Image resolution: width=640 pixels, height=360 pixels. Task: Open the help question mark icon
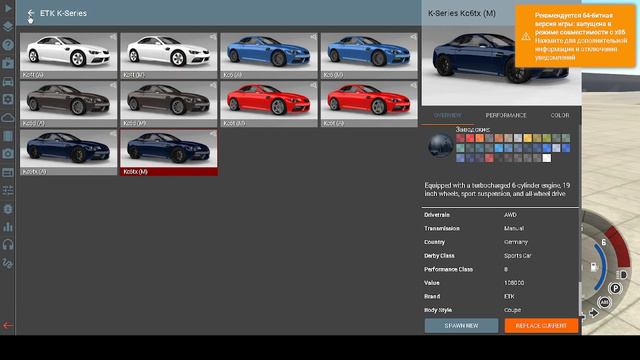(x=8, y=44)
